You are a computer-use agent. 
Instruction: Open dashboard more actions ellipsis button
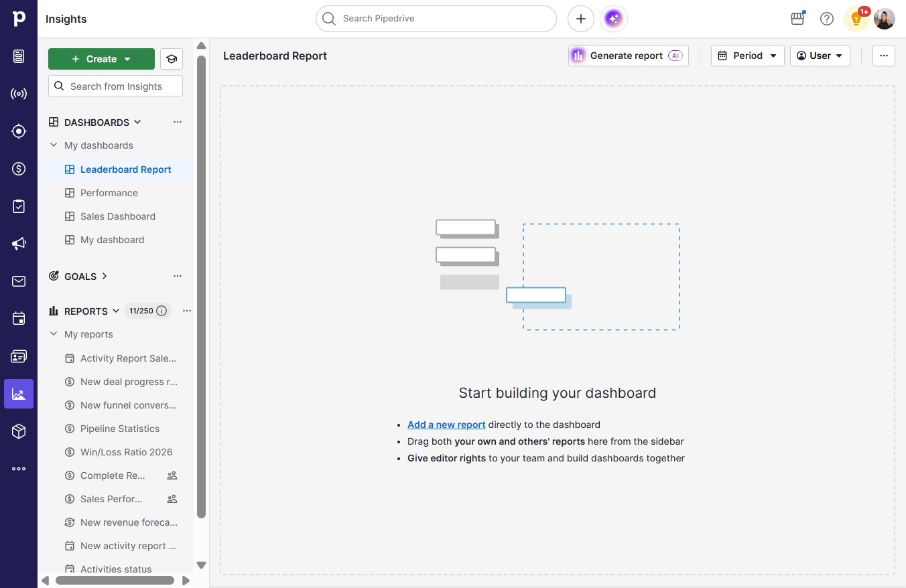[884, 56]
